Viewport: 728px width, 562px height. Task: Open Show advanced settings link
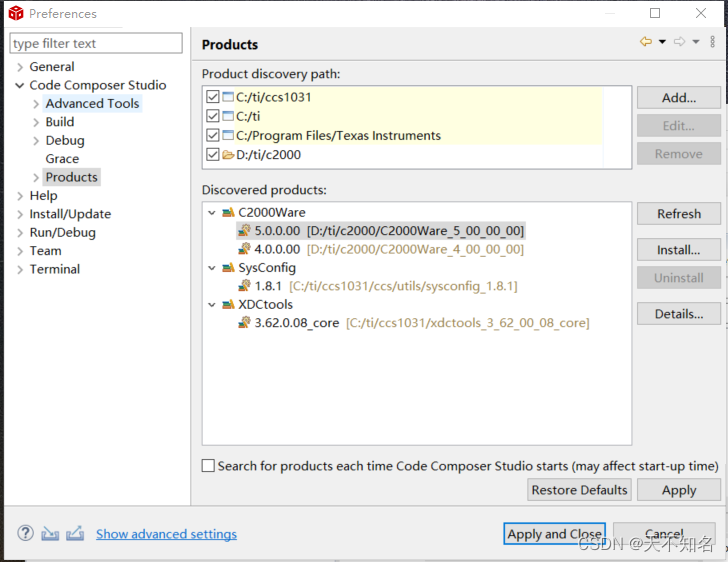(166, 535)
